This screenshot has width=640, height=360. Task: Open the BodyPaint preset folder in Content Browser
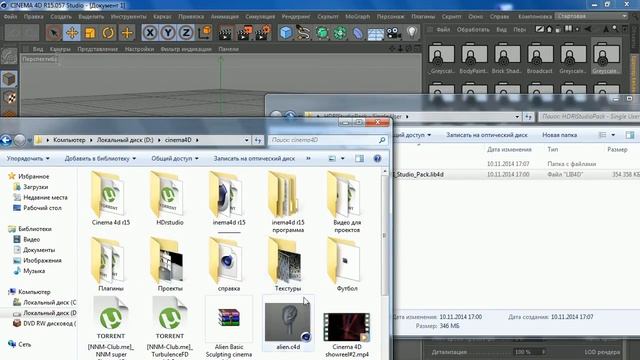click(x=474, y=58)
